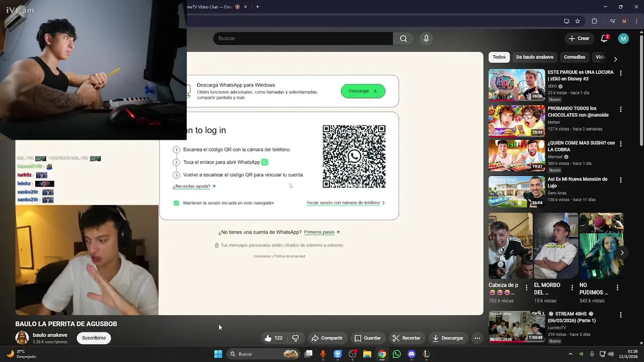Image resolution: width=644 pixels, height=362 pixels.
Task: Click the Crear button
Action: click(579, 39)
